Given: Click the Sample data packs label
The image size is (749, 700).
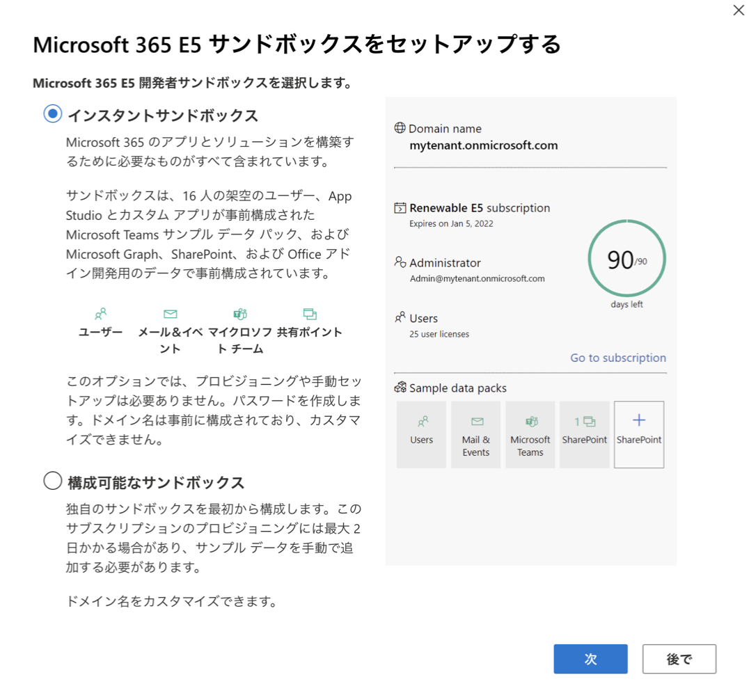Looking at the screenshot, I should [x=458, y=388].
